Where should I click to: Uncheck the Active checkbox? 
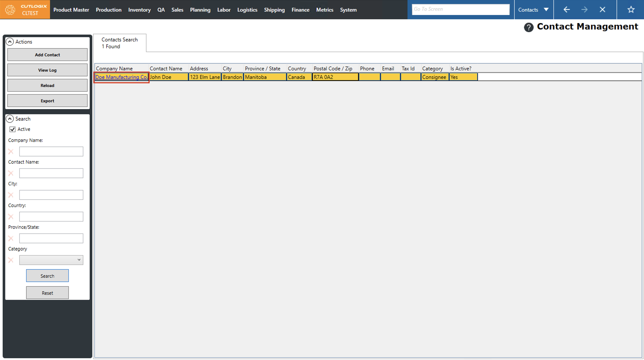coord(12,129)
